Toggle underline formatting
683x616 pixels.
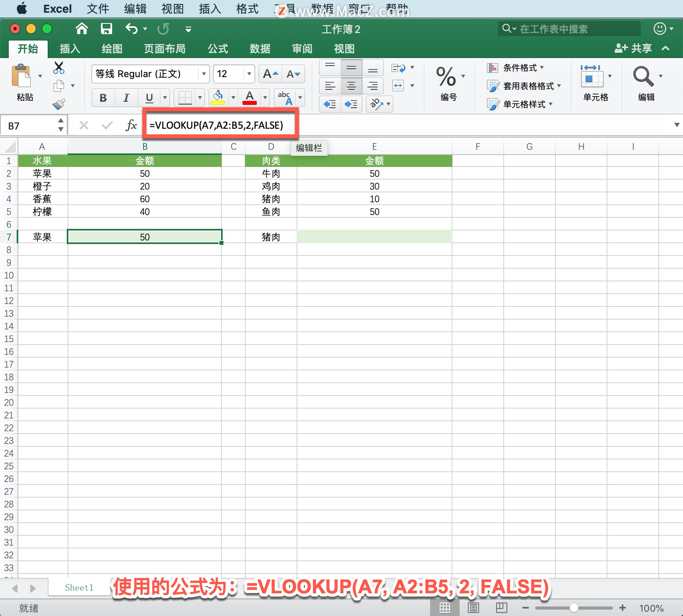149,98
